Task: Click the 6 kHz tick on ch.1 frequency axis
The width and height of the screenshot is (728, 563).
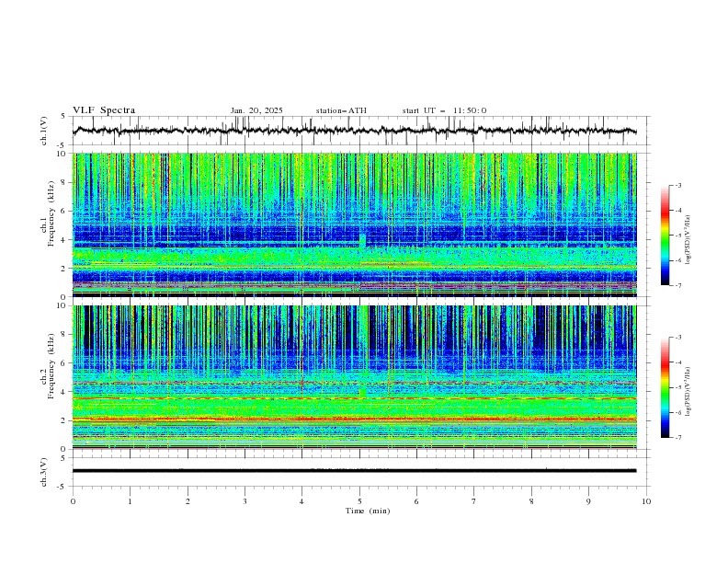Action: point(64,212)
